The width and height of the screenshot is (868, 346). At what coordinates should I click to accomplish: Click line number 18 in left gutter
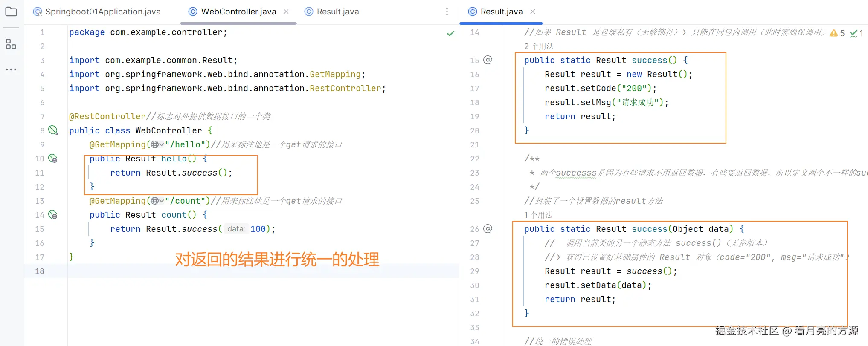(40, 271)
